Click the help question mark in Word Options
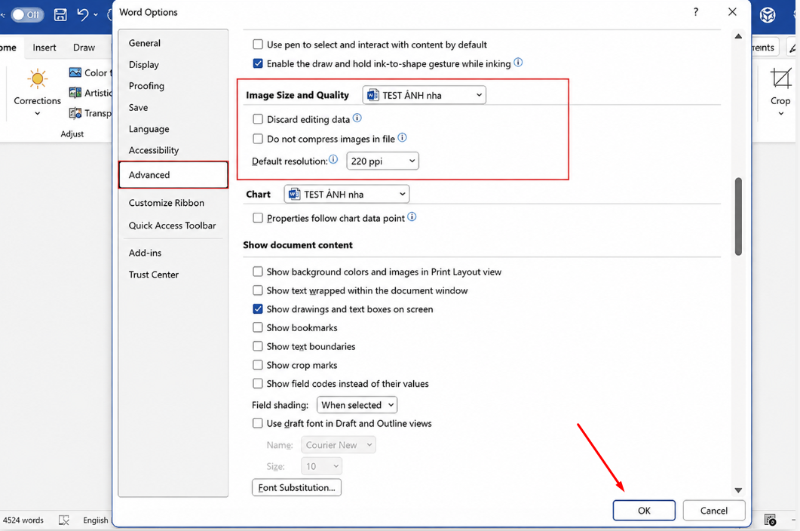Image resolution: width=800 pixels, height=531 pixels. click(x=695, y=12)
